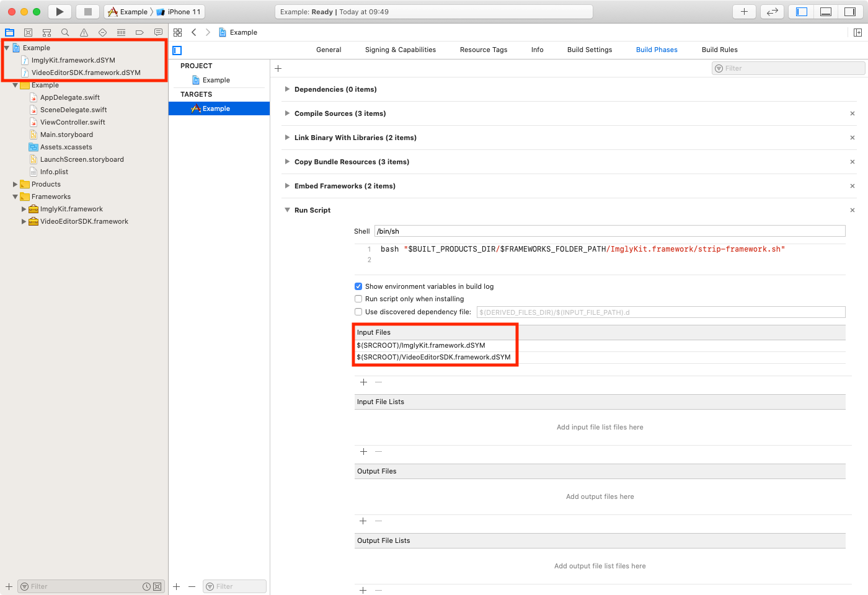Screen dimensions: 868x595
Task: Expand Compile Sources phase
Action: click(x=287, y=113)
